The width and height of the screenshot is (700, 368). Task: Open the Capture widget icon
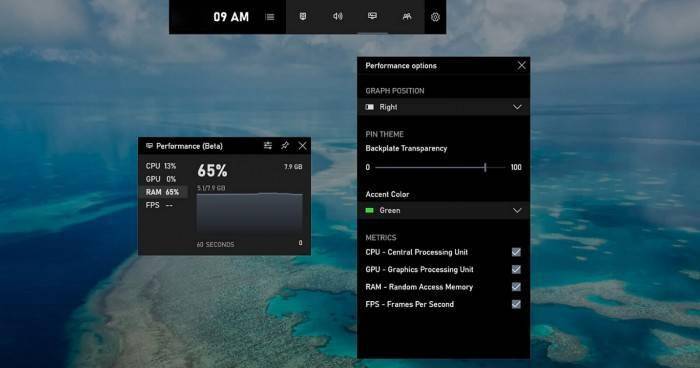[303, 17]
